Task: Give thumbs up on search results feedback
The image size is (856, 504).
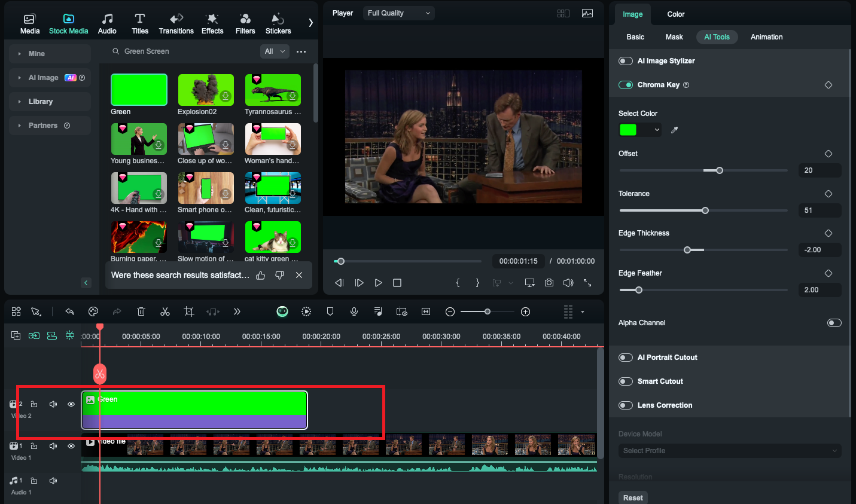Action: pyautogui.click(x=260, y=275)
